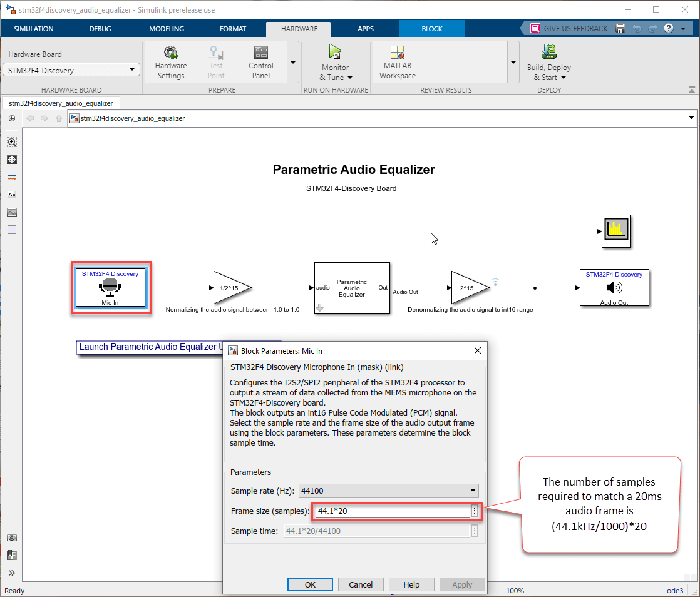Switch to the FORMAT tab
700x597 pixels.
pyautogui.click(x=232, y=29)
